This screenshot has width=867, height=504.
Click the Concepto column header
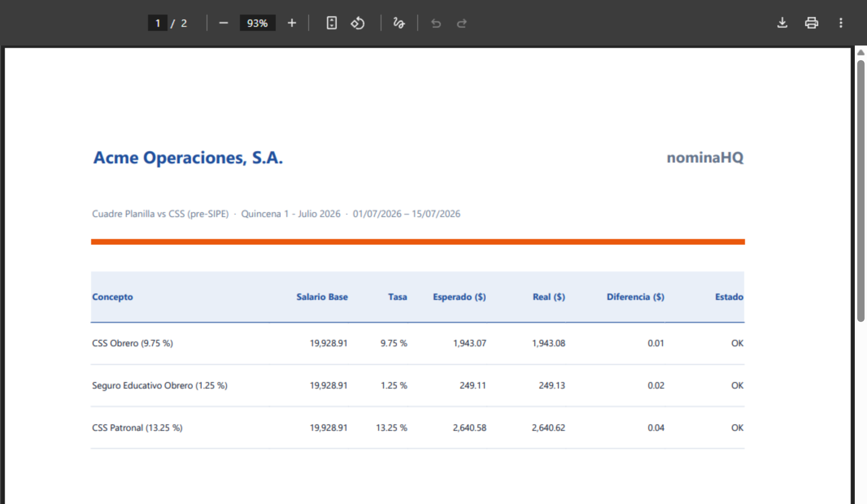pos(113,297)
